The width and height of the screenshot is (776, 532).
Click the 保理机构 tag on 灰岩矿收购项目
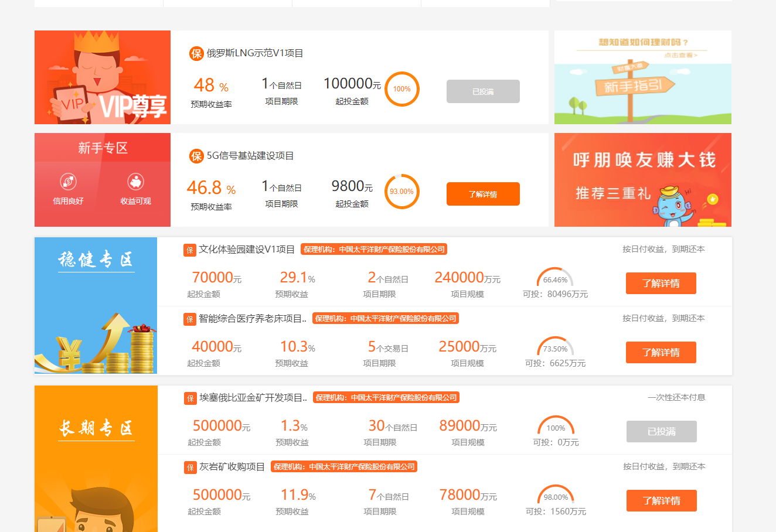pyautogui.click(x=344, y=467)
